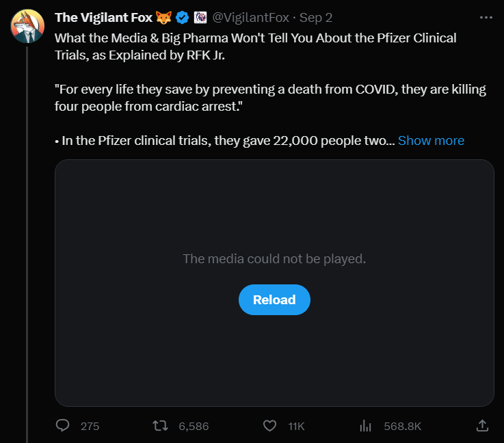504x443 pixels.
Task: Open the repost arrows menu
Action: pos(160,425)
